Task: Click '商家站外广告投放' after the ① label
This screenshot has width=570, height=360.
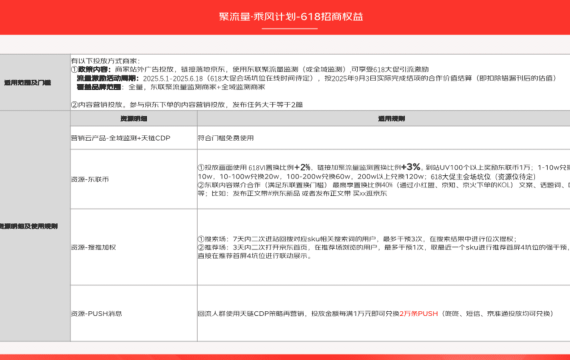Action: click(x=144, y=69)
